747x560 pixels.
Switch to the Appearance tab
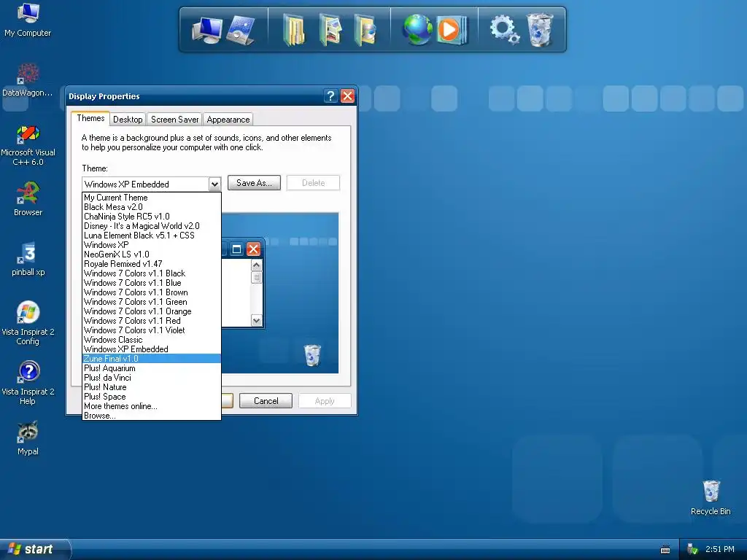228,120
